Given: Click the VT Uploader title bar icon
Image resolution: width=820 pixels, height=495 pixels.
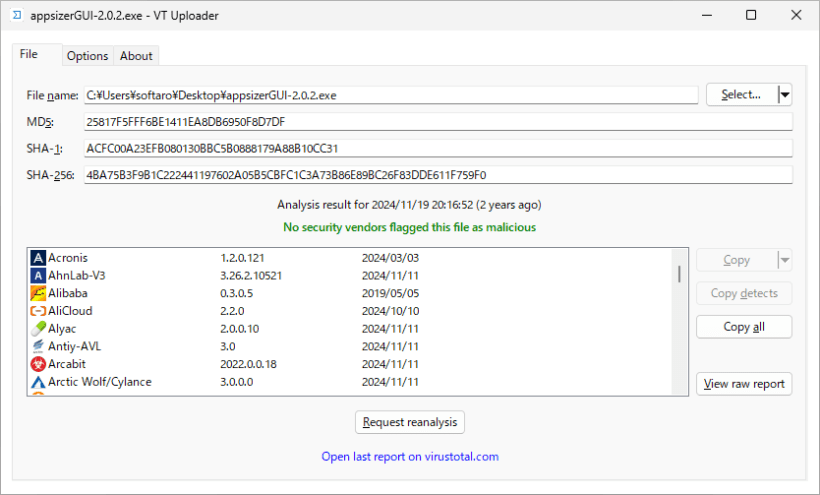Looking at the screenshot, I should (x=17, y=15).
